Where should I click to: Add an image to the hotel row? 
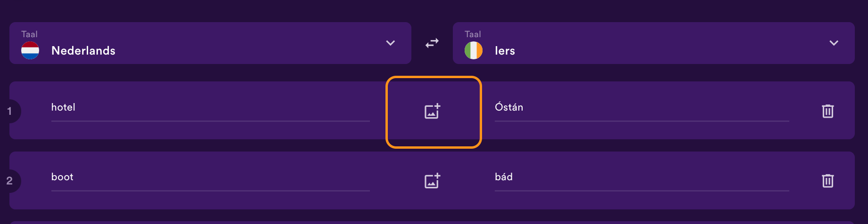[x=433, y=111]
